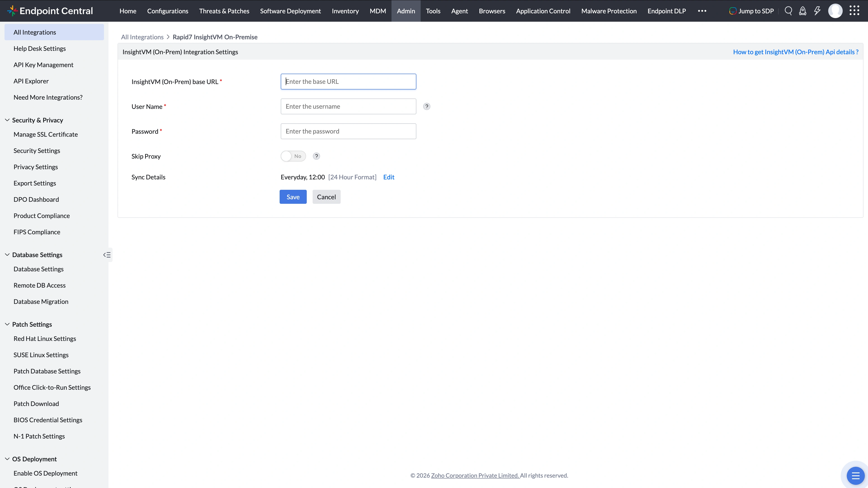This screenshot has width=868, height=488.
Task: Go back to All Integrations breadcrumb
Action: pos(142,37)
